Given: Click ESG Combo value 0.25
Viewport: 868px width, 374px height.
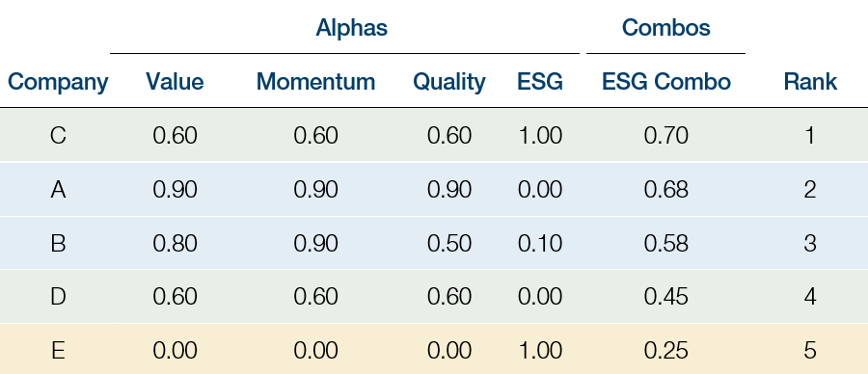Looking at the screenshot, I should (x=665, y=351).
